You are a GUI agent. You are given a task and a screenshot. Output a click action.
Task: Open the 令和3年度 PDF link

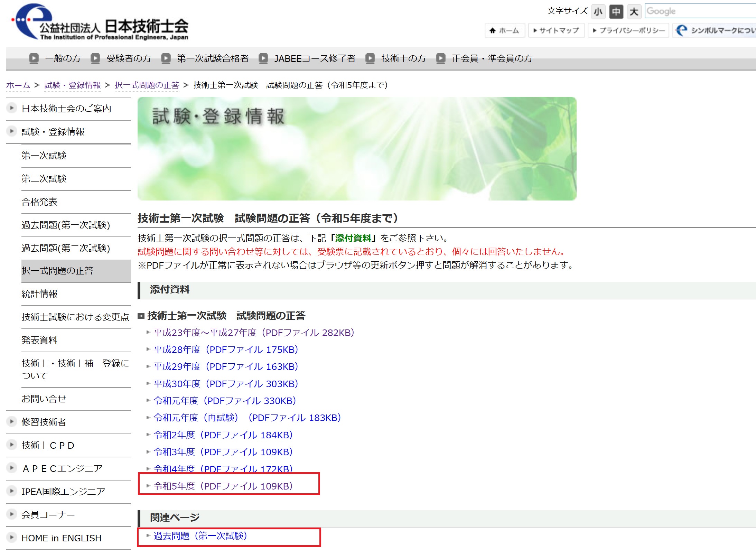point(223,452)
